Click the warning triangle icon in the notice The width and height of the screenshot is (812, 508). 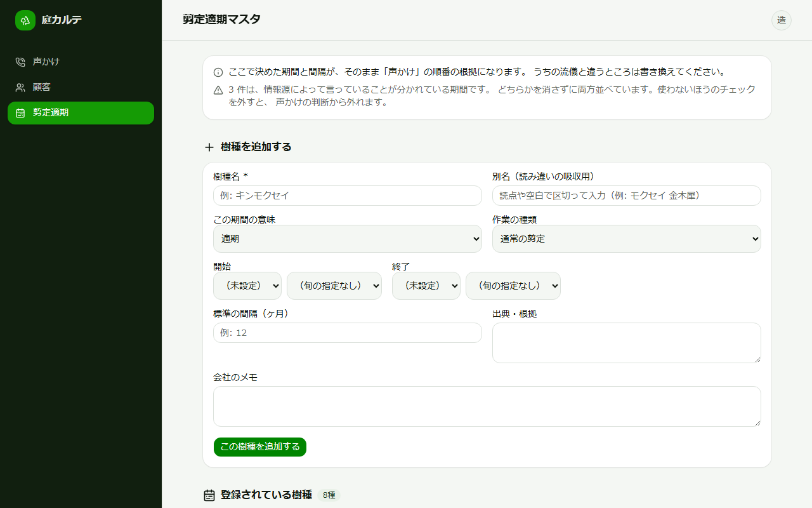[x=218, y=90]
